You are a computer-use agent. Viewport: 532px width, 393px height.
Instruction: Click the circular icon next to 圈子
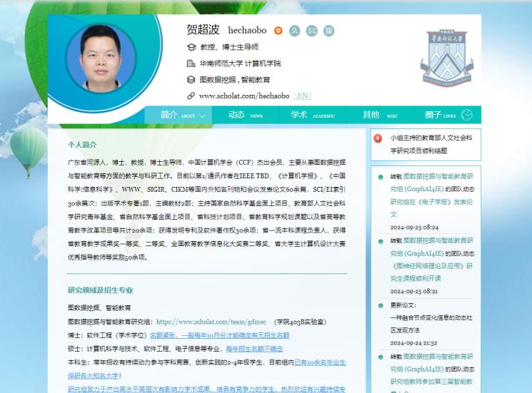pyautogui.click(x=466, y=115)
